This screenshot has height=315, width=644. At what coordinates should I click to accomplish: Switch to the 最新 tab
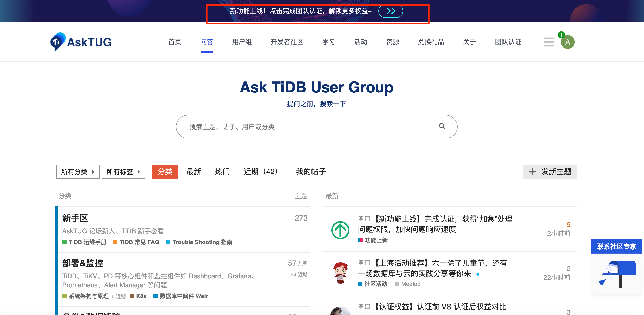(x=193, y=172)
